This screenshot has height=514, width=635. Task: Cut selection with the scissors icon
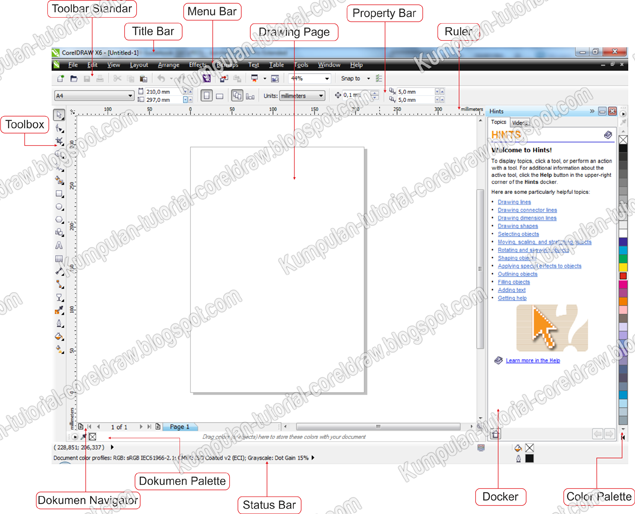point(117,79)
